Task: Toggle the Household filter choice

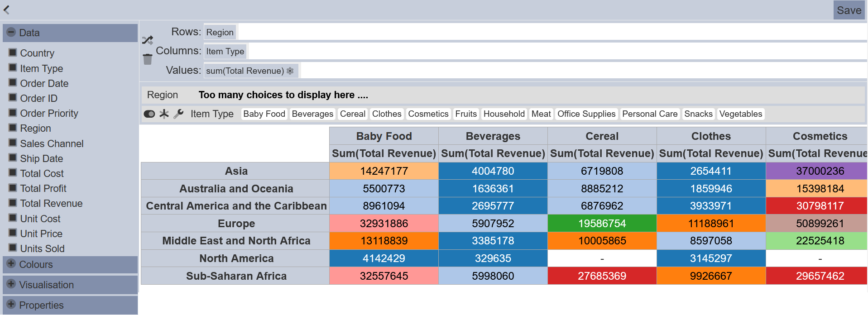Action: (x=504, y=114)
